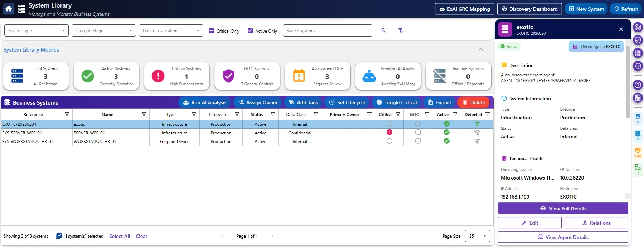Image resolution: width=644 pixels, height=248 pixels.
Task: Click the Linked Agent EXOTIC chip
Action: (x=596, y=47)
